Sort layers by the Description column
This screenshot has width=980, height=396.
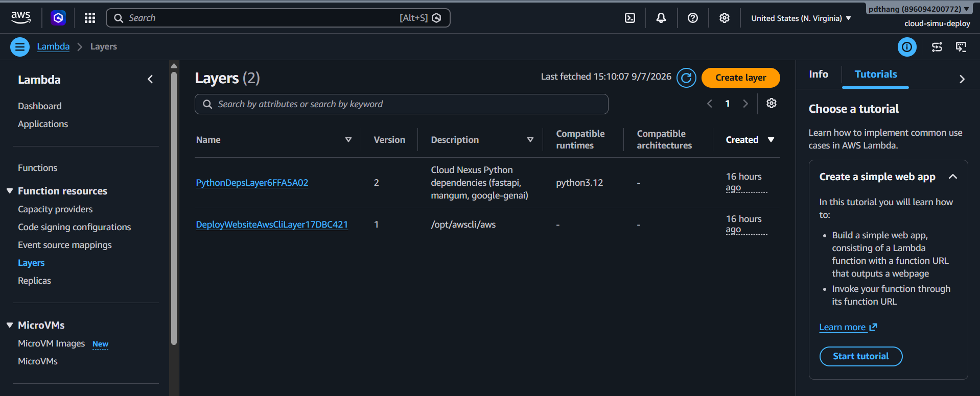pos(530,140)
